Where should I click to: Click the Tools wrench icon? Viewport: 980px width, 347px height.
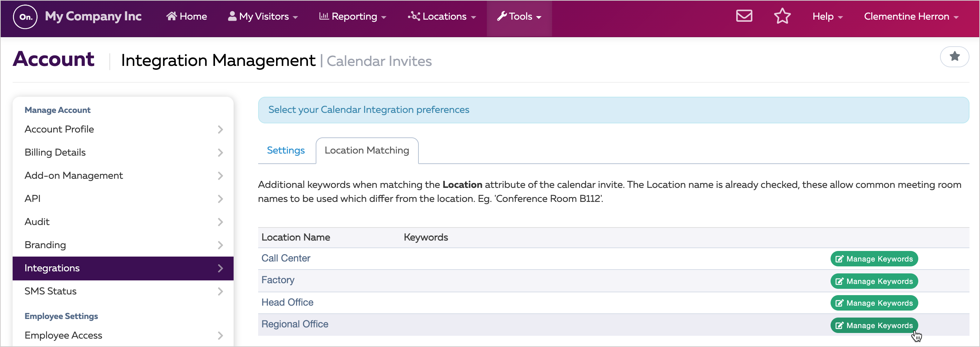(x=501, y=16)
